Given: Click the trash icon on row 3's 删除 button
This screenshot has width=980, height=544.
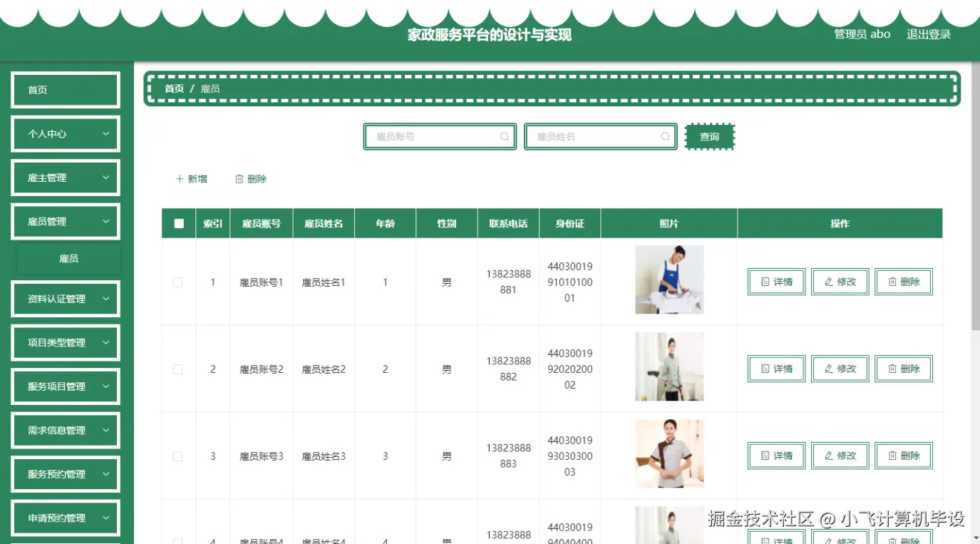Looking at the screenshot, I should coord(891,456).
